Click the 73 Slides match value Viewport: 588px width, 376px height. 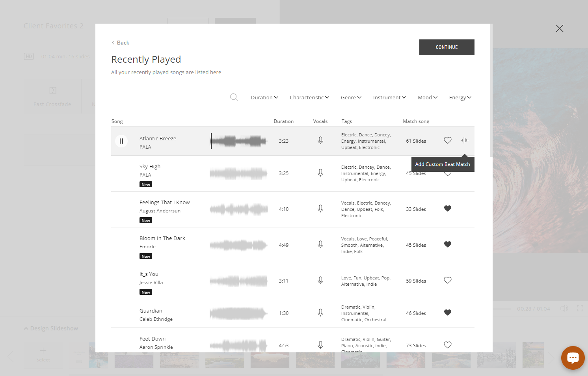click(416, 346)
